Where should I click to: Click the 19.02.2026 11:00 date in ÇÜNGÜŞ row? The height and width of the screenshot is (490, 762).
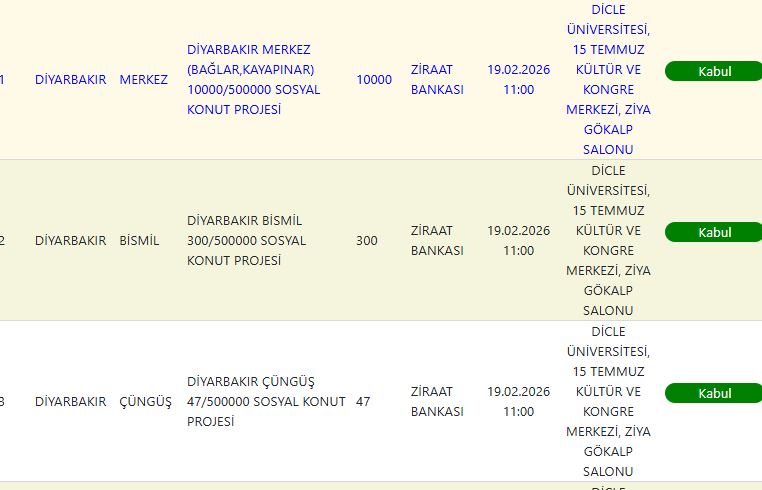[x=519, y=402]
